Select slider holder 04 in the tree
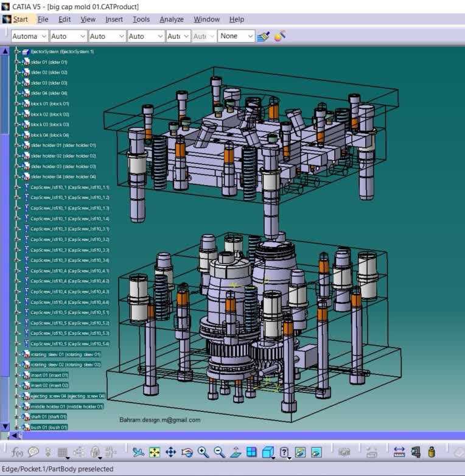 tap(63, 177)
